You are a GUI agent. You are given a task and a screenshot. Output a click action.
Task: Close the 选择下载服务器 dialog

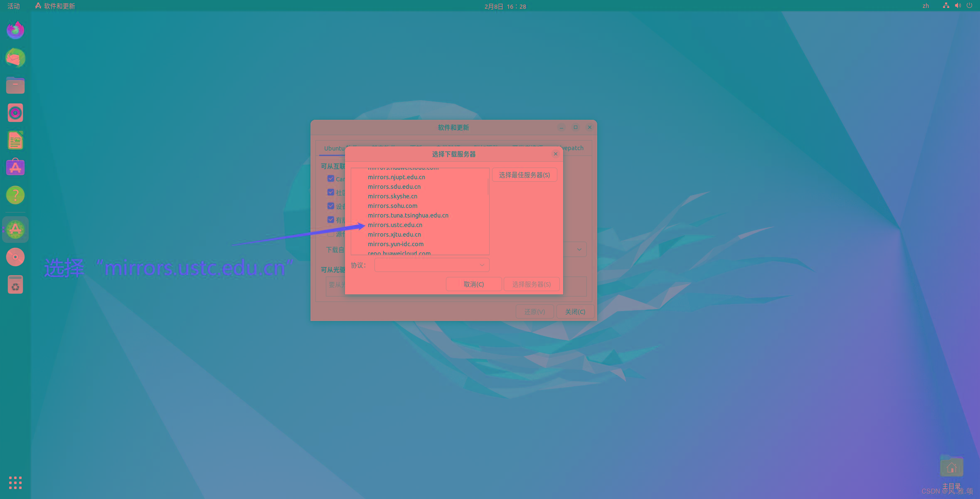point(556,154)
